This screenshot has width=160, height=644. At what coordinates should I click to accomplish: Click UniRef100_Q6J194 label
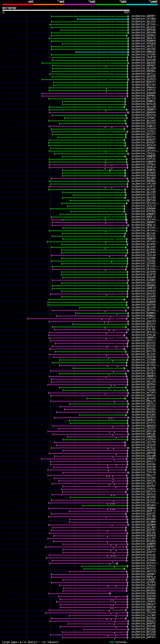coord(143,308)
